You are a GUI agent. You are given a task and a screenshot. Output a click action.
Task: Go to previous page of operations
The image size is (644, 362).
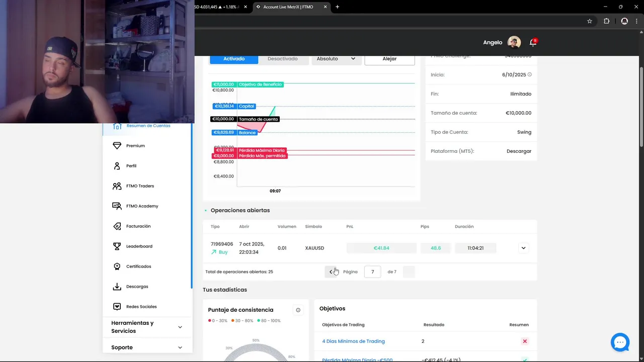(x=331, y=272)
